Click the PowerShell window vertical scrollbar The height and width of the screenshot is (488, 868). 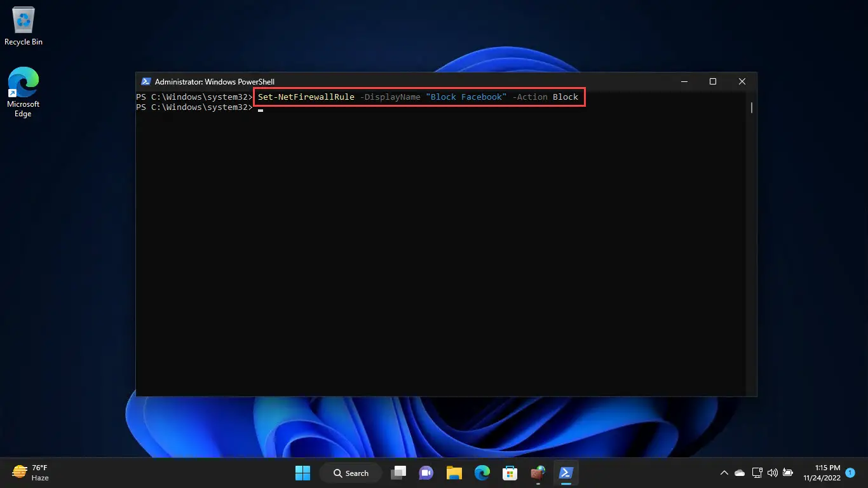tap(752, 107)
